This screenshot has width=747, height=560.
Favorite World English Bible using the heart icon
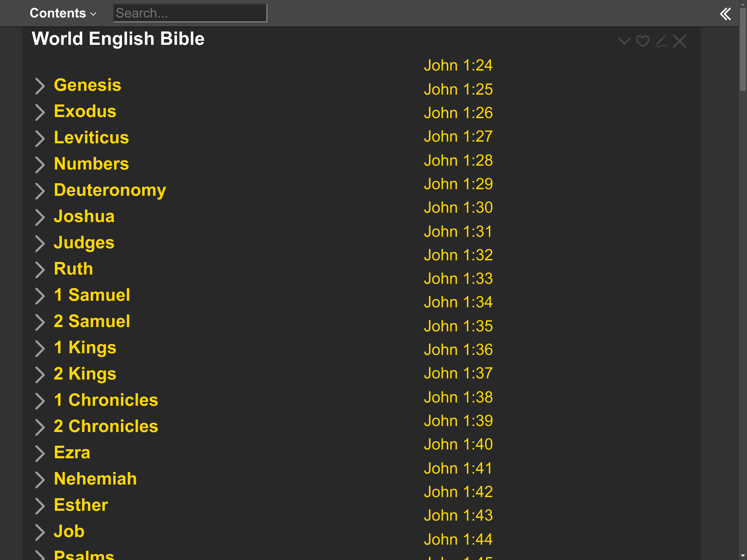click(x=643, y=41)
